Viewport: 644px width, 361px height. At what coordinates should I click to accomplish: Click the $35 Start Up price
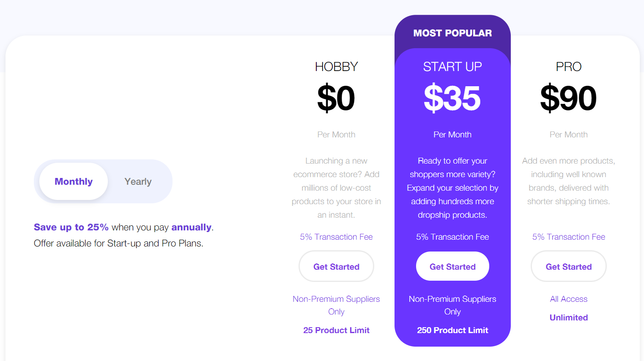452,98
